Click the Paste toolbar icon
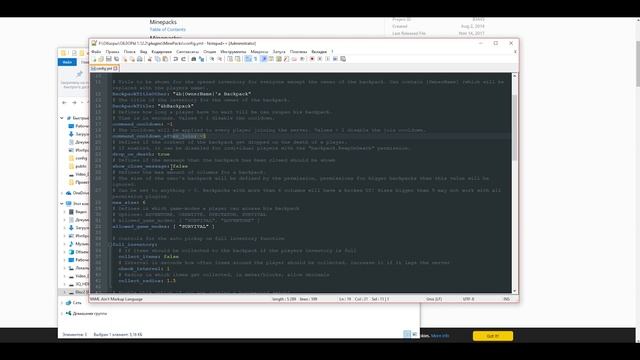 165,59
